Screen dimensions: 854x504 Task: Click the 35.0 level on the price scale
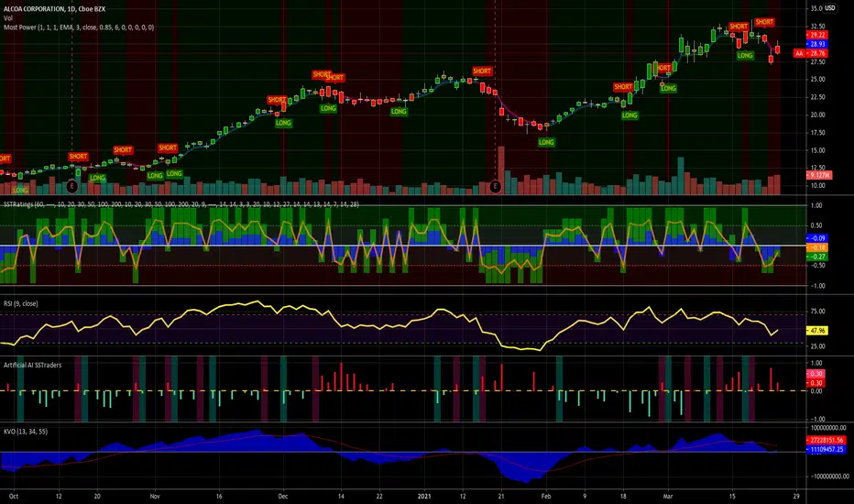coord(816,9)
